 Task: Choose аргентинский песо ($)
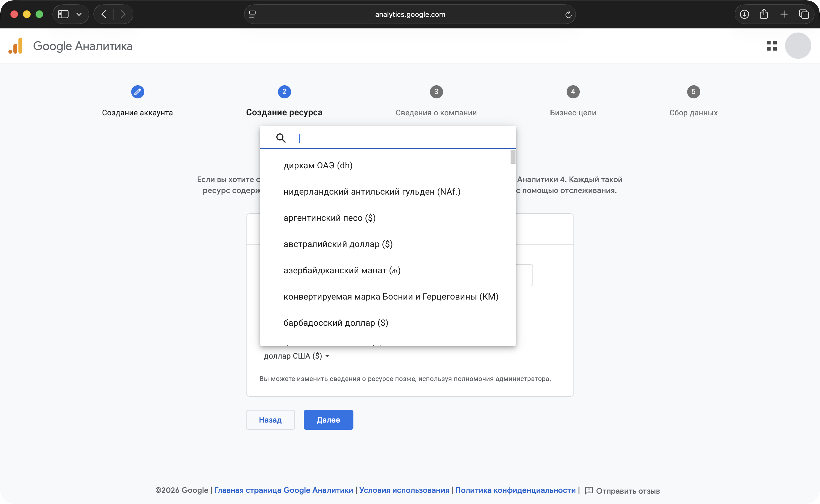tap(385, 218)
